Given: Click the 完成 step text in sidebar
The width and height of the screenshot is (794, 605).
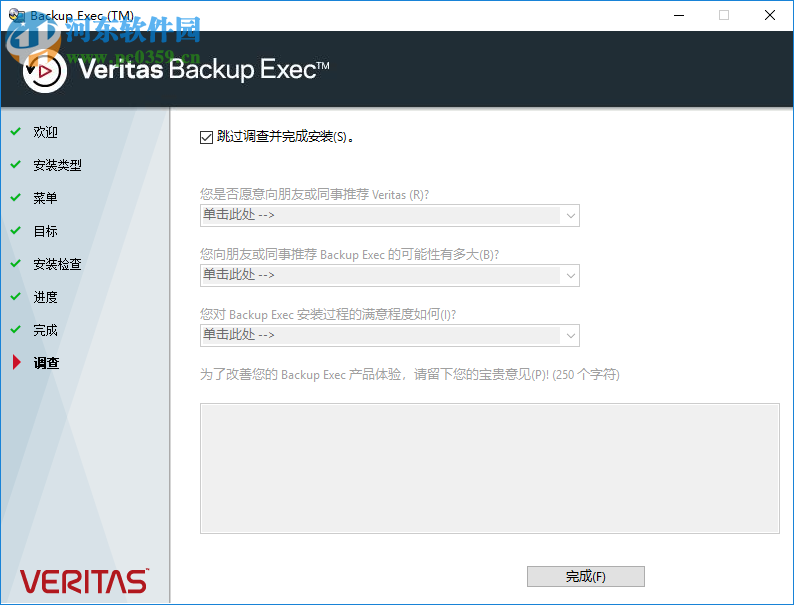Looking at the screenshot, I should pyautogui.click(x=45, y=330).
